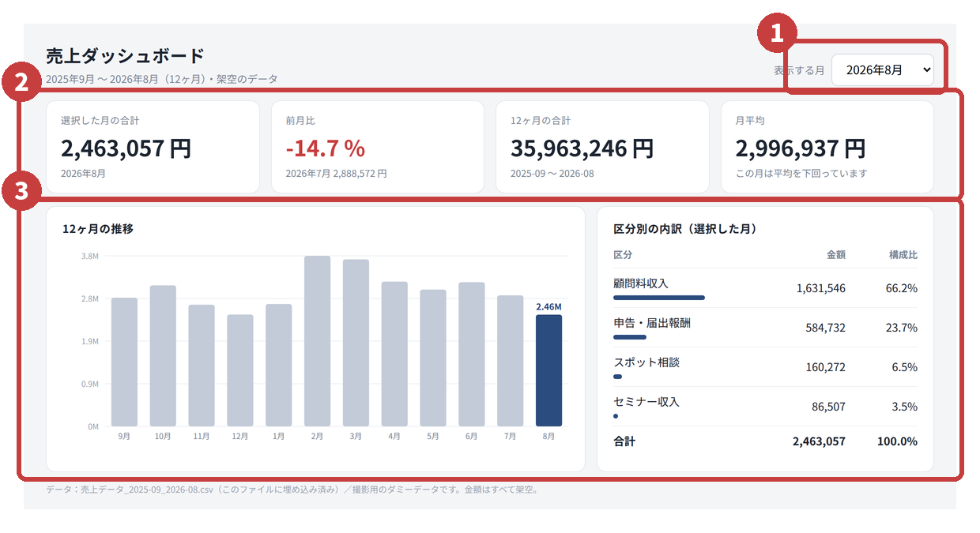Select the 2,463,057 円 value in 選択した月の合計 card

click(x=126, y=148)
